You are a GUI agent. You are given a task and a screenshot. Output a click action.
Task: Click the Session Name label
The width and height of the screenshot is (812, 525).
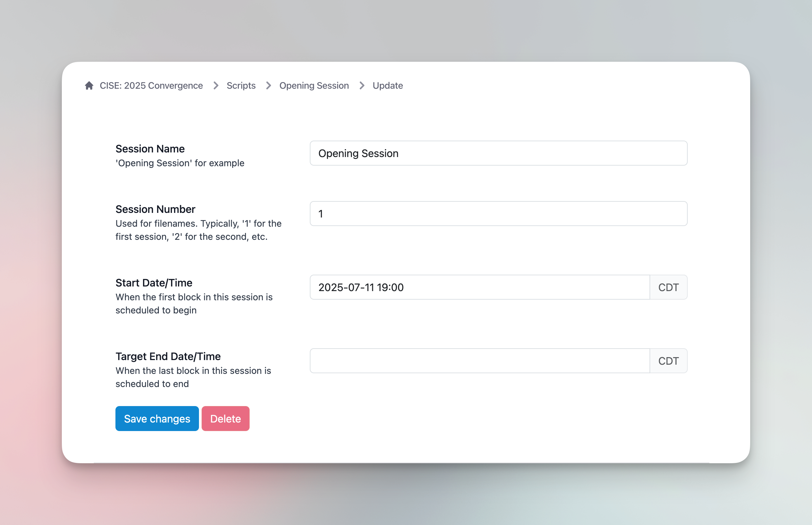click(150, 149)
